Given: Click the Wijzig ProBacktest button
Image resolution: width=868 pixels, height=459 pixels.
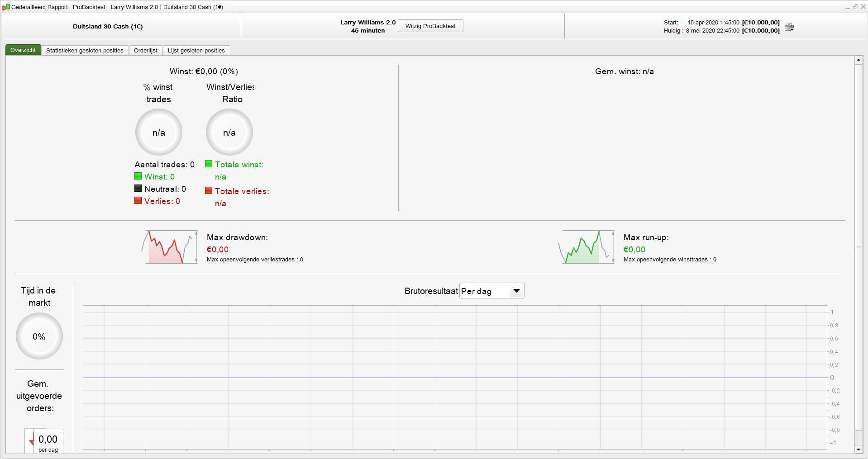Looking at the screenshot, I should coord(430,26).
